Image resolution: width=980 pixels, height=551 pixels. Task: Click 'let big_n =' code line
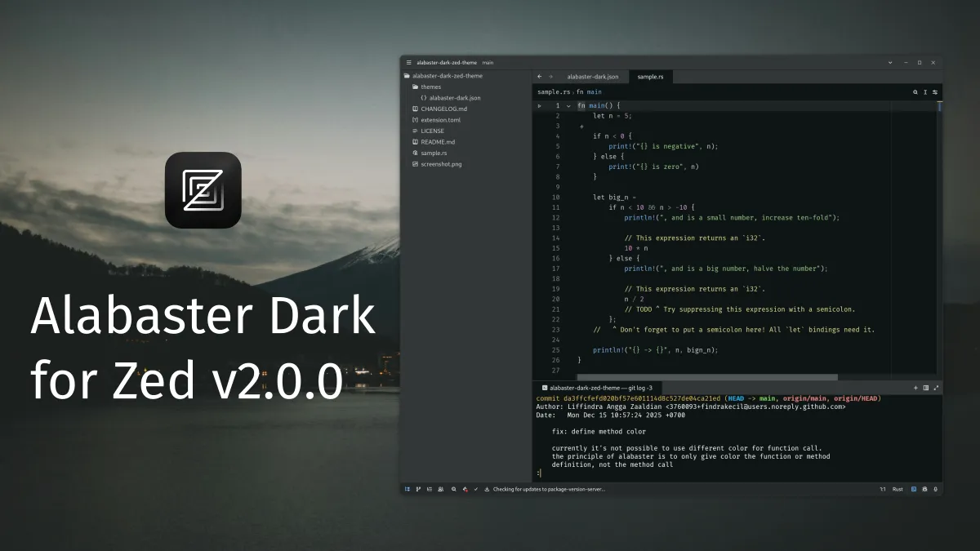coord(614,198)
